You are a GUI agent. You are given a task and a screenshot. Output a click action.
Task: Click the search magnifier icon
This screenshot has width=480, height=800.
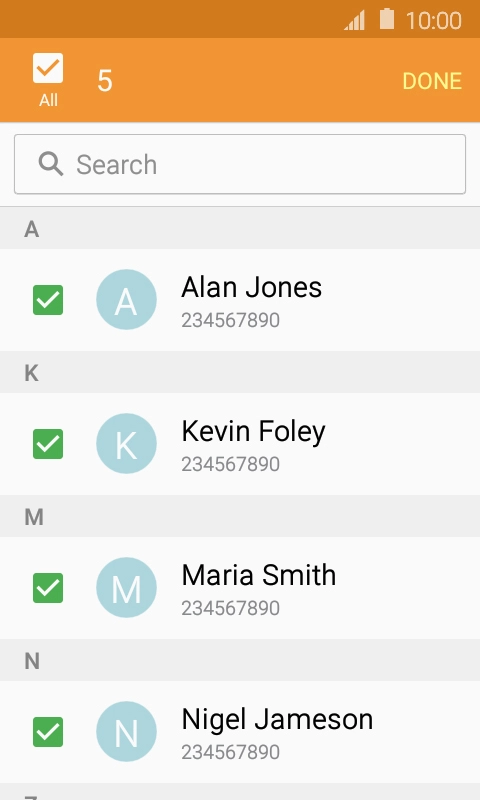click(x=50, y=164)
